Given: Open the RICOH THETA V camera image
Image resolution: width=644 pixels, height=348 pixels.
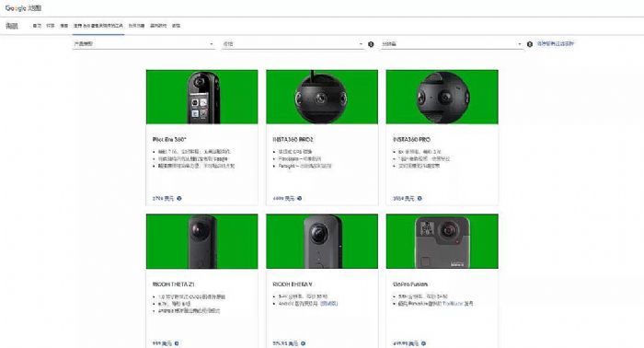Looking at the screenshot, I should [322, 241].
